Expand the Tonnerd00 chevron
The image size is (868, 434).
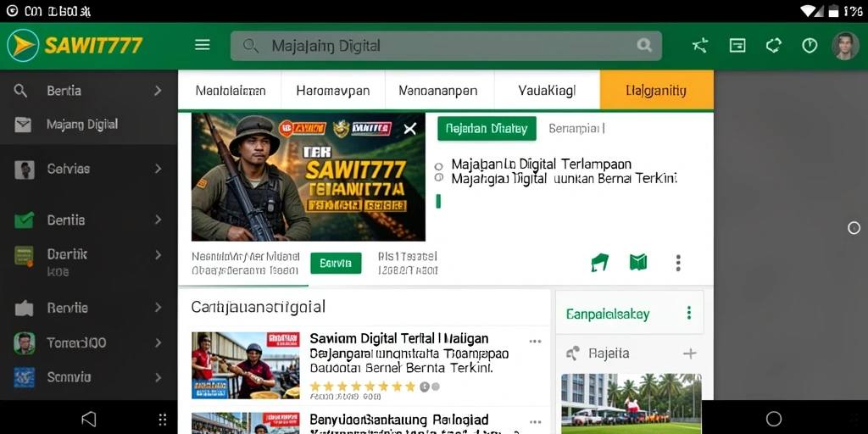coord(159,343)
